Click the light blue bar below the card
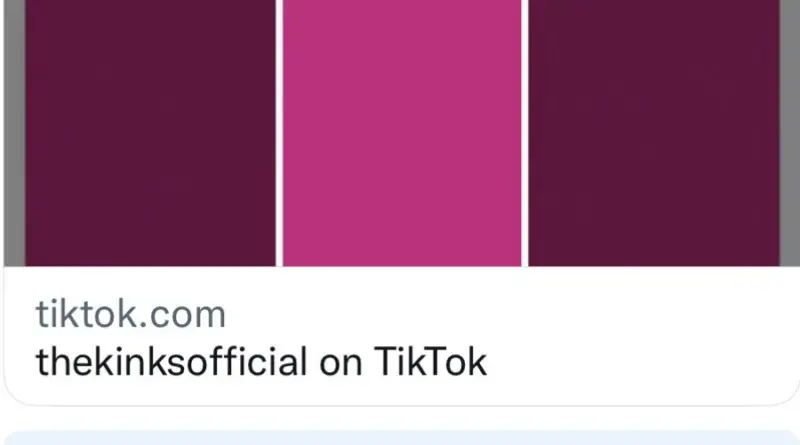800x445 pixels. pyautogui.click(x=401, y=438)
